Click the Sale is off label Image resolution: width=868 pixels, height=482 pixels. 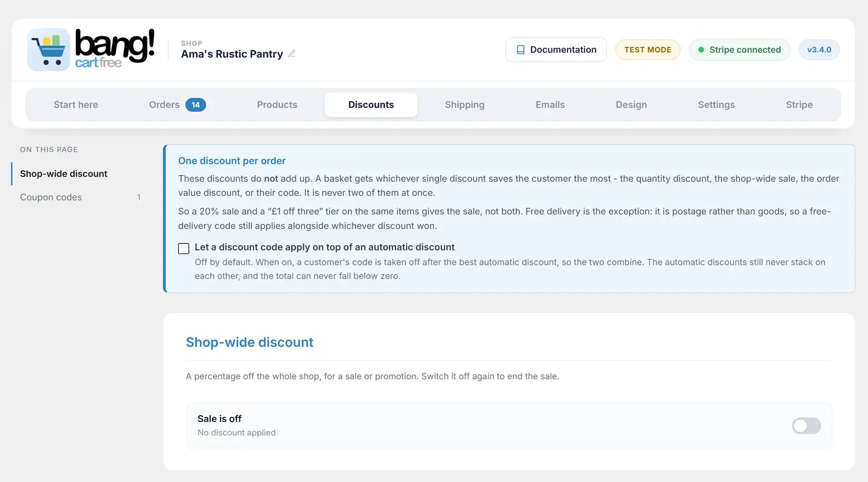click(219, 419)
